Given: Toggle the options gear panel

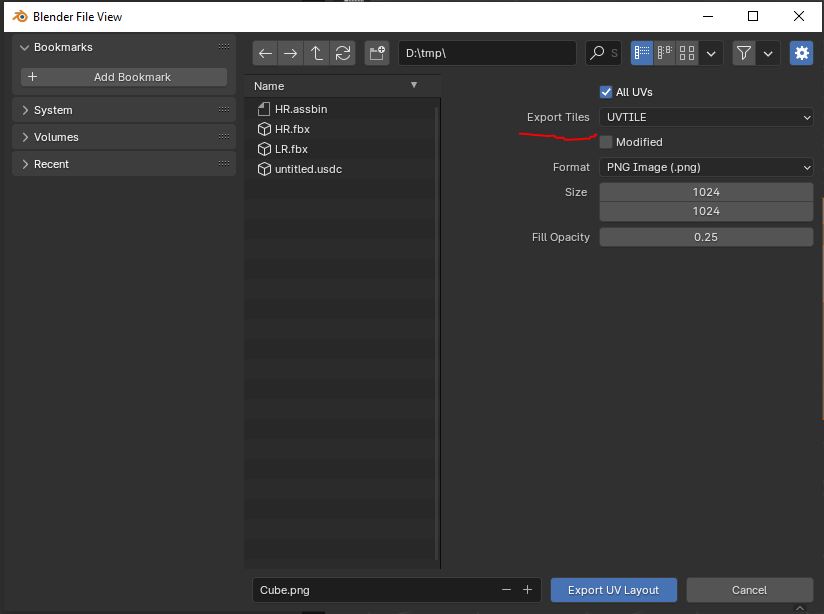Looking at the screenshot, I should coord(801,53).
